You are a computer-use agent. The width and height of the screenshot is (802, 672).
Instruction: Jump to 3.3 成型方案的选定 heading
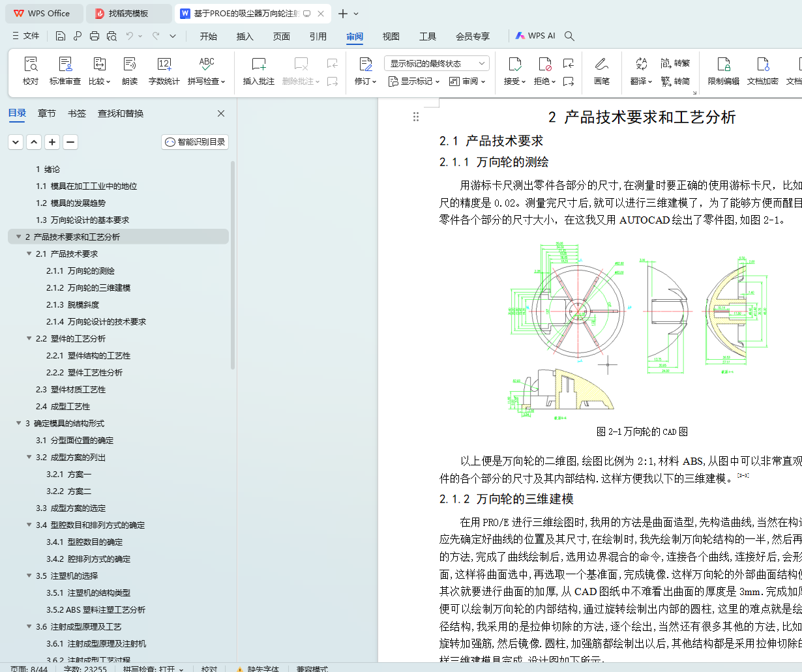(x=70, y=508)
